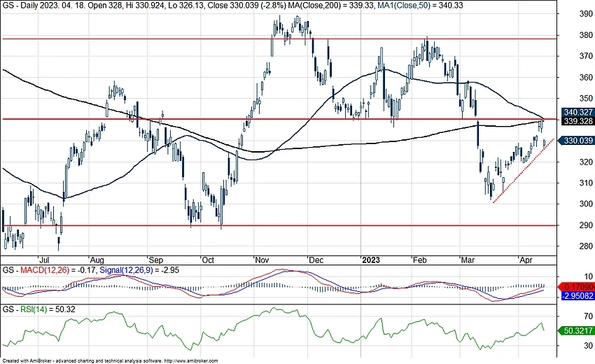
Task: Click the 360 price axis label
Action: pos(587,78)
